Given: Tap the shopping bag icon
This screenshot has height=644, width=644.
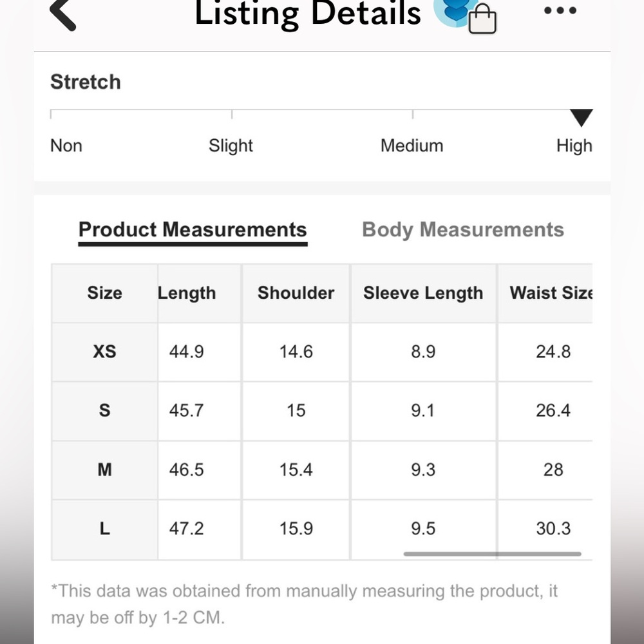Looking at the screenshot, I should coord(482,19).
